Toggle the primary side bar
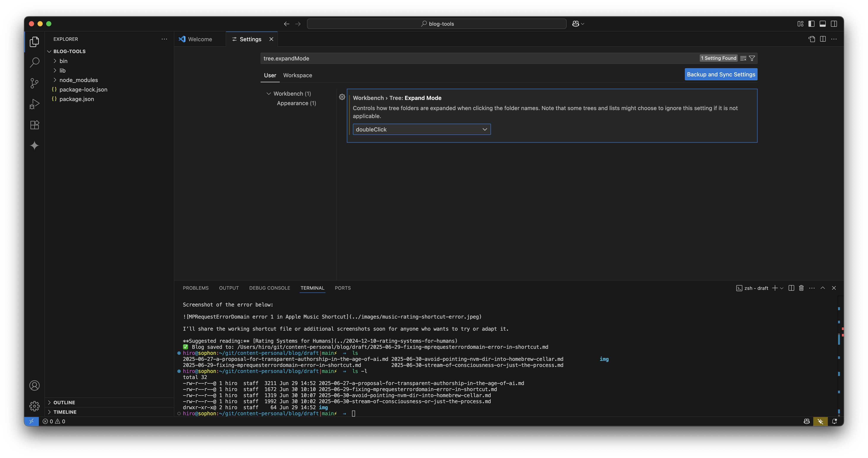The width and height of the screenshot is (868, 458). (811, 24)
